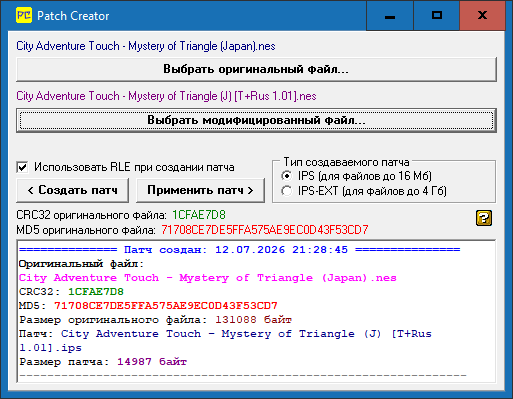Minimize the Patch Creator window
Viewport: 513px width, 399px height.
click(390, 16)
